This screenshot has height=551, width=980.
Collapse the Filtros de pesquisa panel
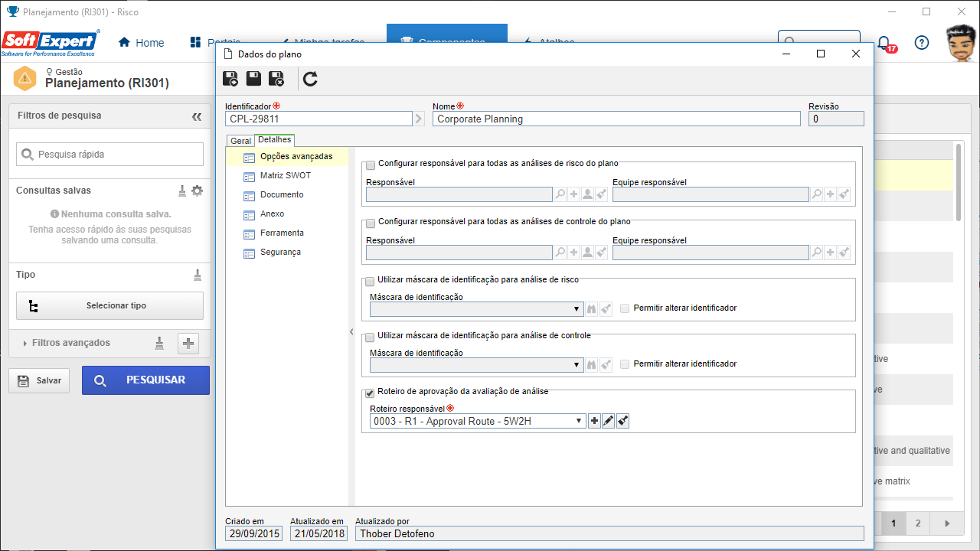(197, 116)
